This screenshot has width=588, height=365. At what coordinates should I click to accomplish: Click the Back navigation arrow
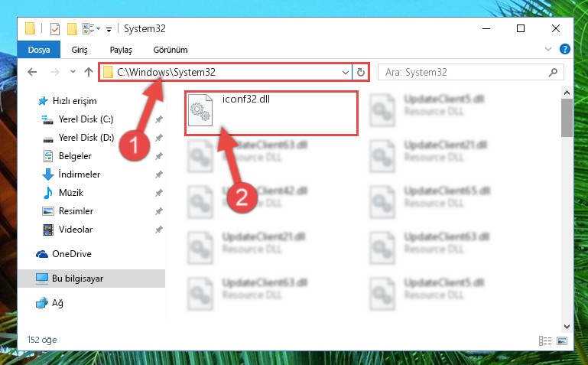(x=32, y=72)
